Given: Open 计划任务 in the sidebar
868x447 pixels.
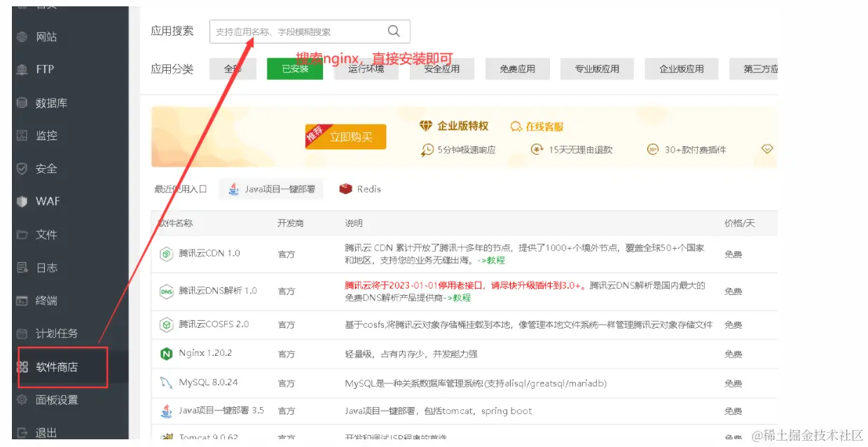Looking at the screenshot, I should click(x=57, y=333).
